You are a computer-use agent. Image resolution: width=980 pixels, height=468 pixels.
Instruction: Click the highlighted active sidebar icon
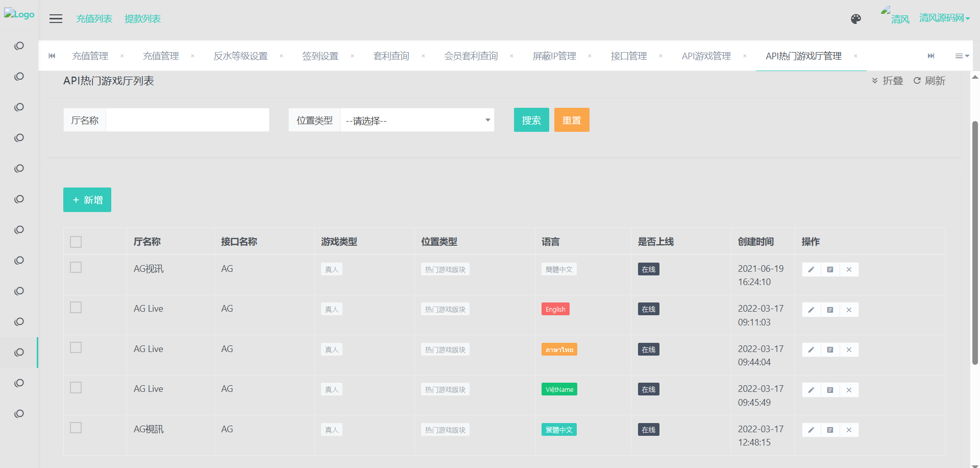click(x=19, y=353)
